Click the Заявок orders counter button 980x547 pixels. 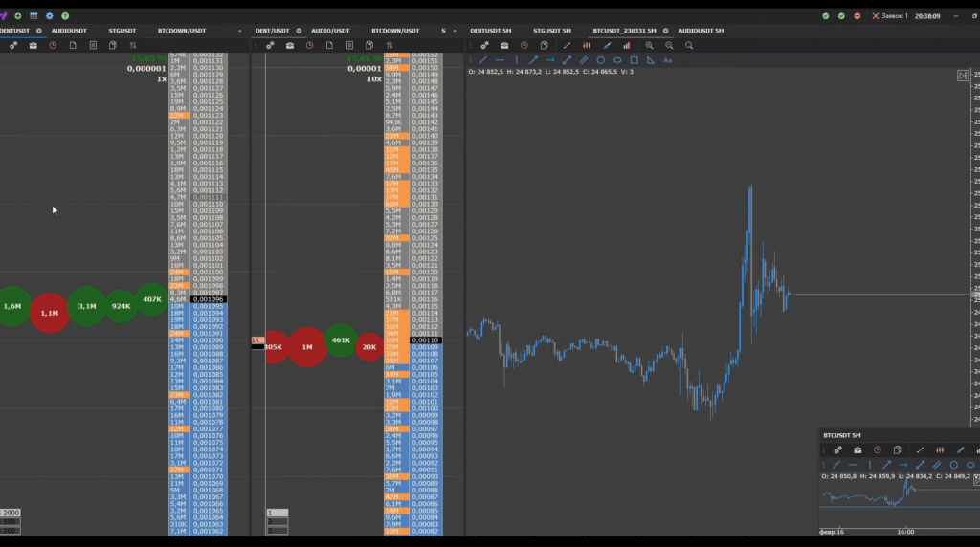pyautogui.click(x=890, y=16)
